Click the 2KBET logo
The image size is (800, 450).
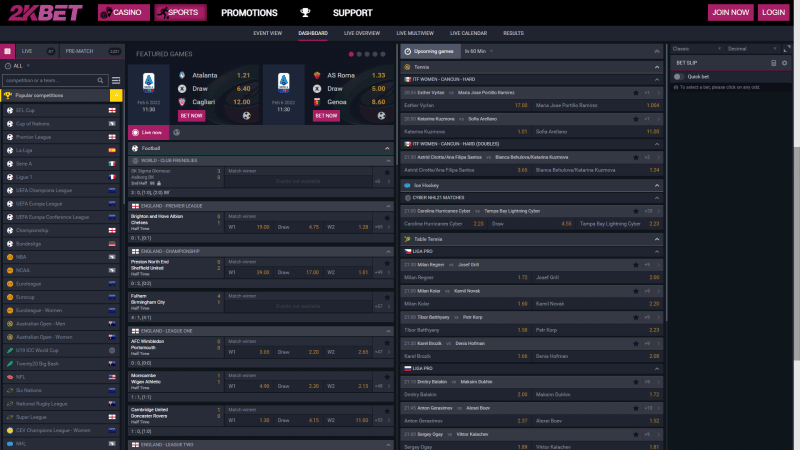(x=45, y=12)
